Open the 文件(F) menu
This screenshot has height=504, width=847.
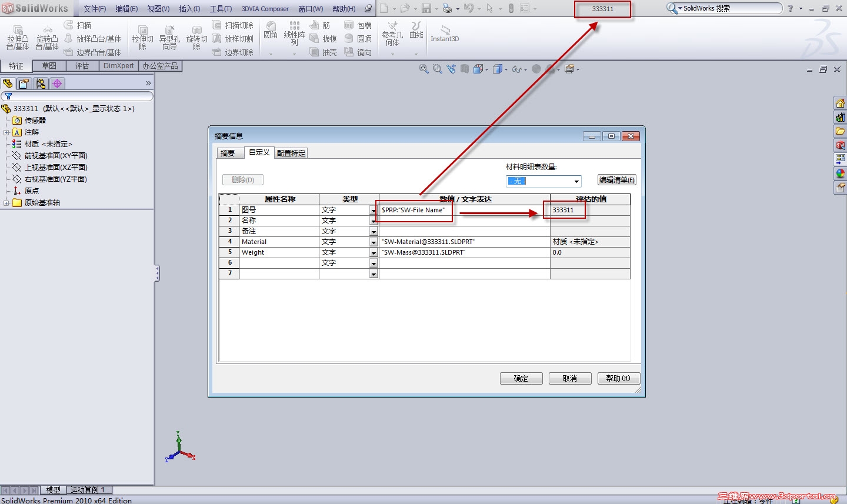point(95,9)
